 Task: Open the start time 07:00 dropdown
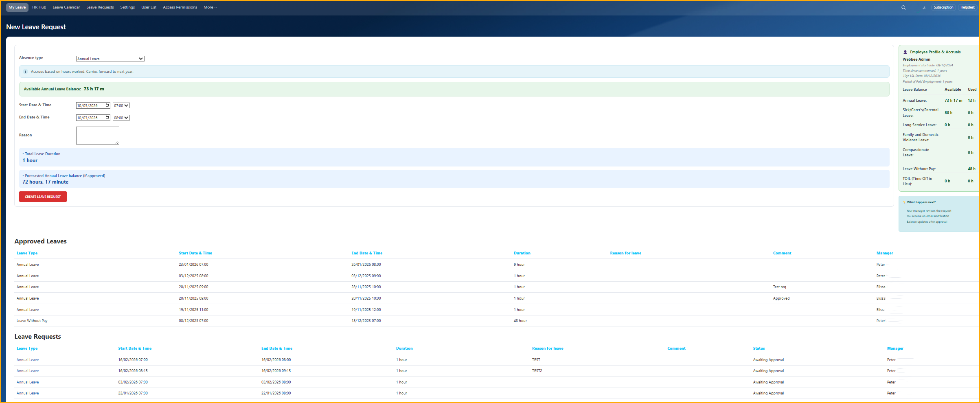tap(121, 106)
